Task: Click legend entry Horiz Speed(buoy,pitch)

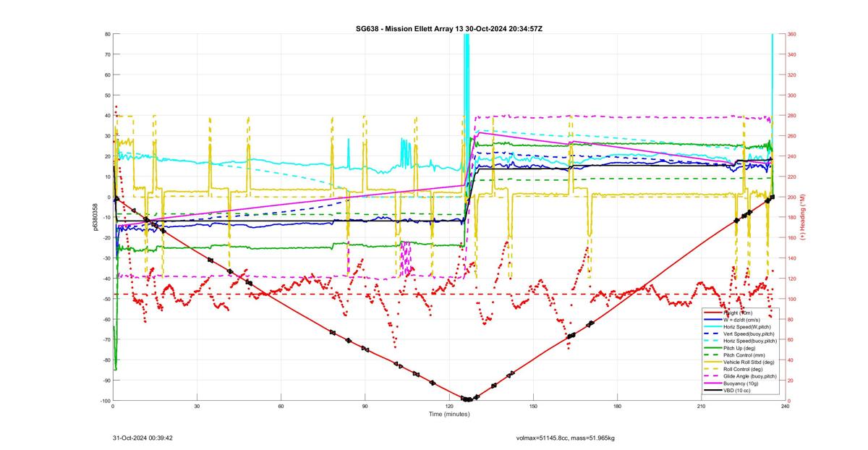Action: [750, 341]
